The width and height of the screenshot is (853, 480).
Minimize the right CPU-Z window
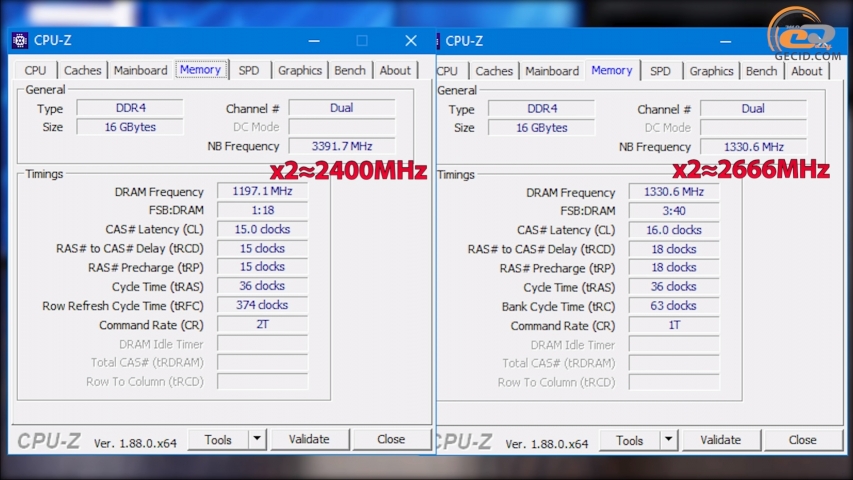725,41
